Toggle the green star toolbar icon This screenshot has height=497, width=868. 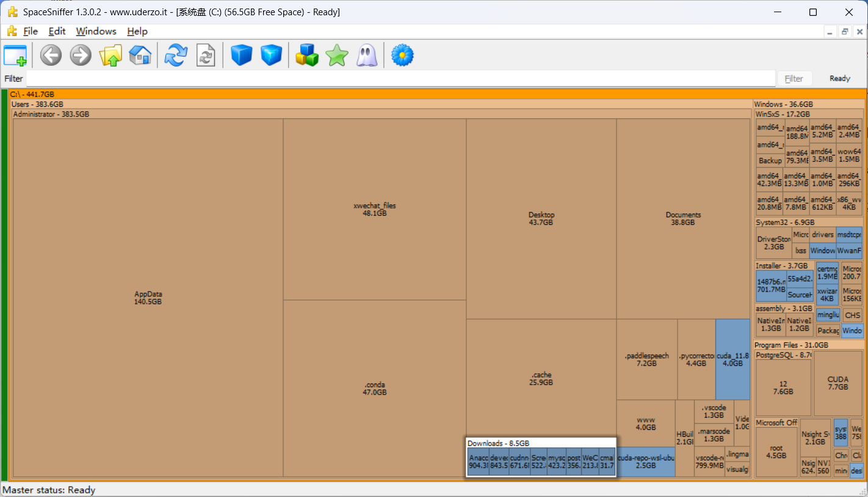coord(337,55)
